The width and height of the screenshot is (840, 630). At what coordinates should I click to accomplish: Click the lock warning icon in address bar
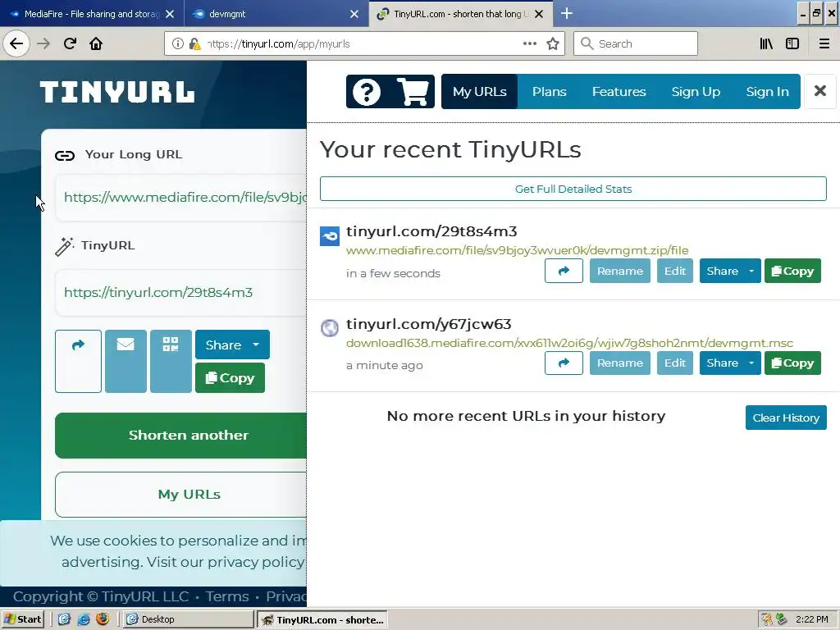[194, 43]
